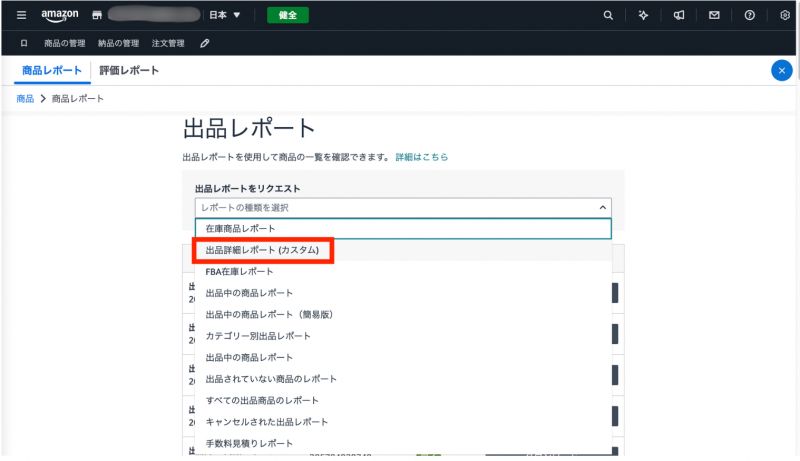Open the search magnifier icon
Viewport: 800px width, 461px height.
click(x=608, y=15)
